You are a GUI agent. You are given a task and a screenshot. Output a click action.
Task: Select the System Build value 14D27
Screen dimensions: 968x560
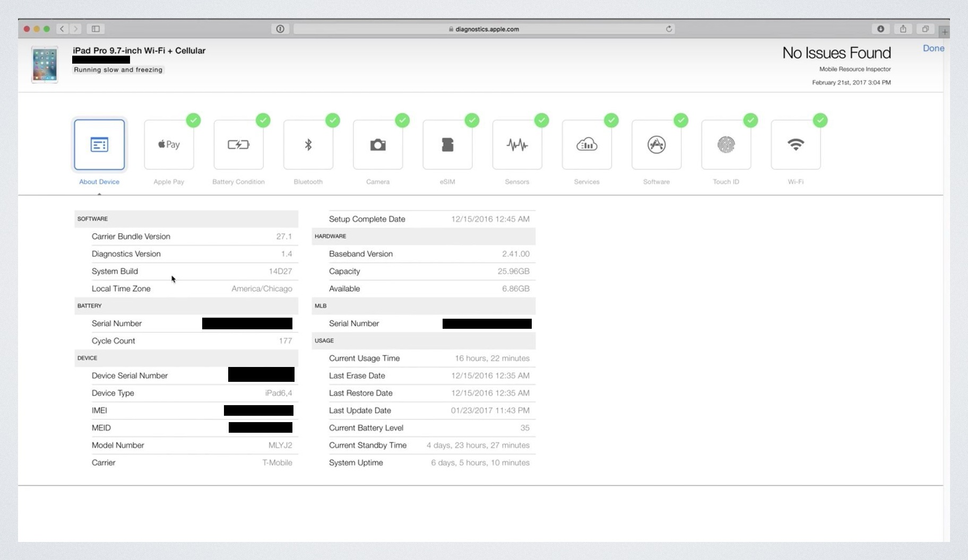[x=280, y=271]
